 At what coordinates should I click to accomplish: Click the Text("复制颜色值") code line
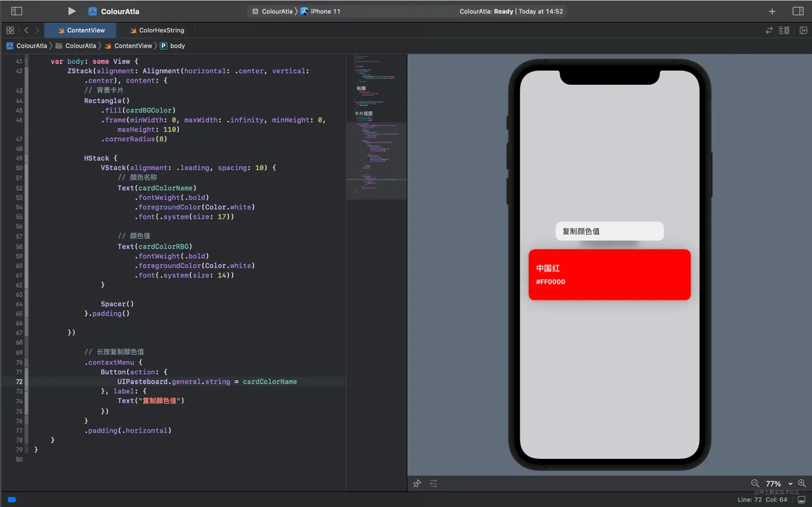pyautogui.click(x=151, y=401)
